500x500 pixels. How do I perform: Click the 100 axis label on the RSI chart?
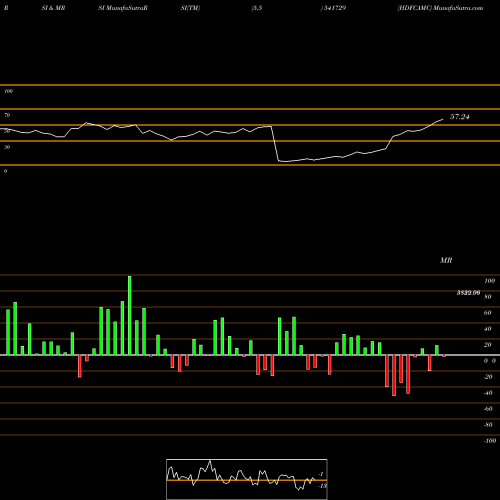click(8, 91)
